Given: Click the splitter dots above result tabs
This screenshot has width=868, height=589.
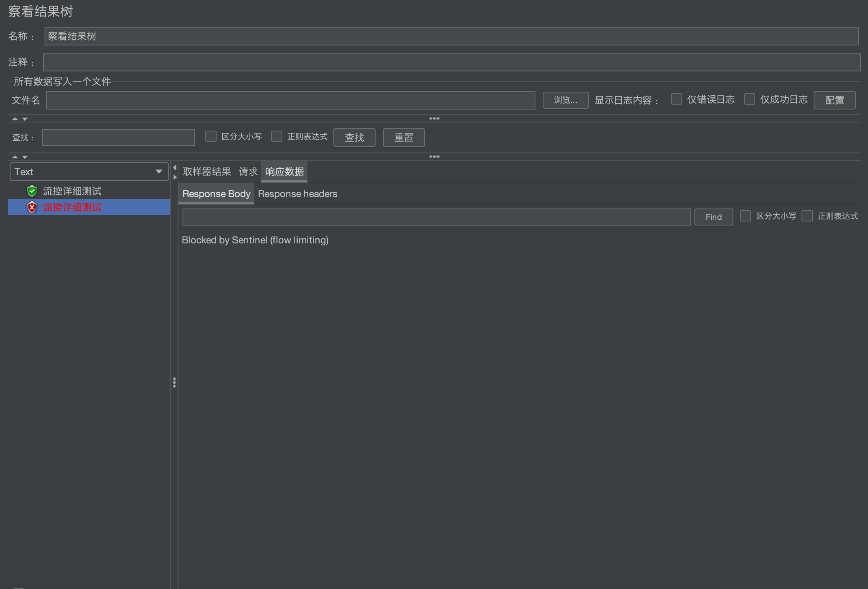Looking at the screenshot, I should click(x=434, y=157).
